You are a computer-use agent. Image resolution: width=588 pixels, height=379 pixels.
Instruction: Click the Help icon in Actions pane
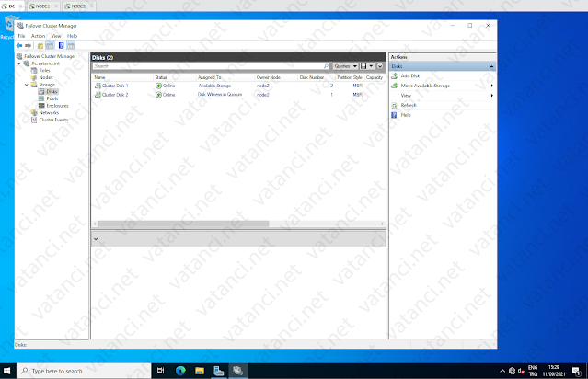click(x=394, y=115)
